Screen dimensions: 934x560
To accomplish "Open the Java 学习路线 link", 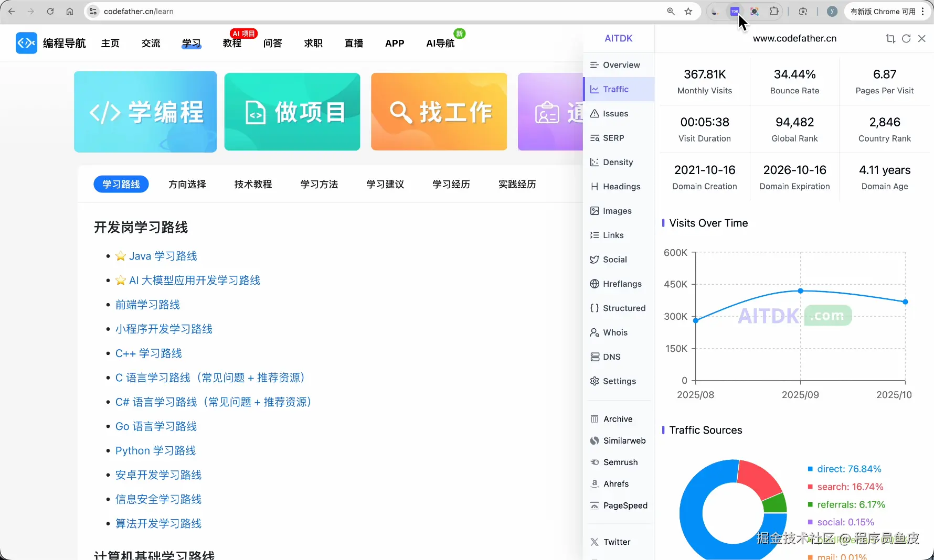I will [x=163, y=256].
